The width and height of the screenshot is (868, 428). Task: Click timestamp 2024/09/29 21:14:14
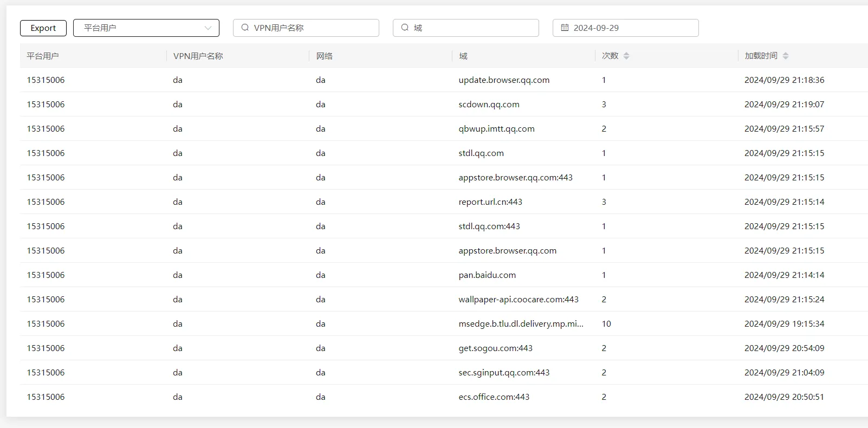pyautogui.click(x=784, y=275)
